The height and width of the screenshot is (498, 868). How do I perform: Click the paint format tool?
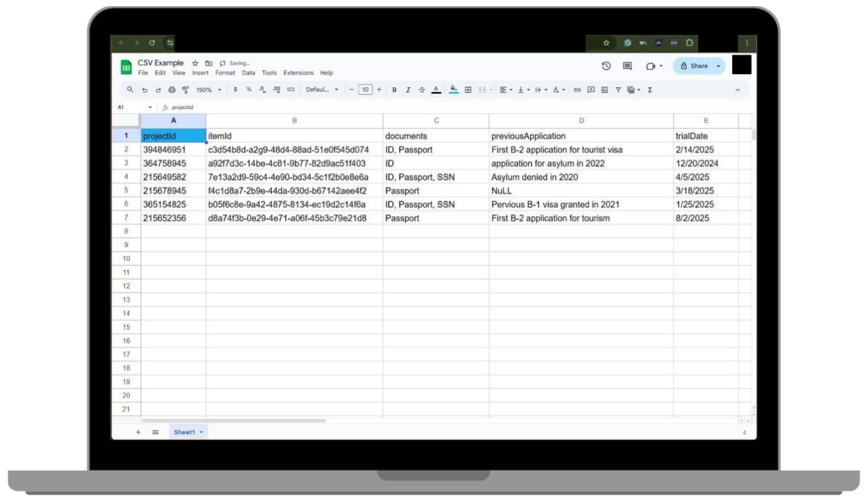click(x=185, y=89)
